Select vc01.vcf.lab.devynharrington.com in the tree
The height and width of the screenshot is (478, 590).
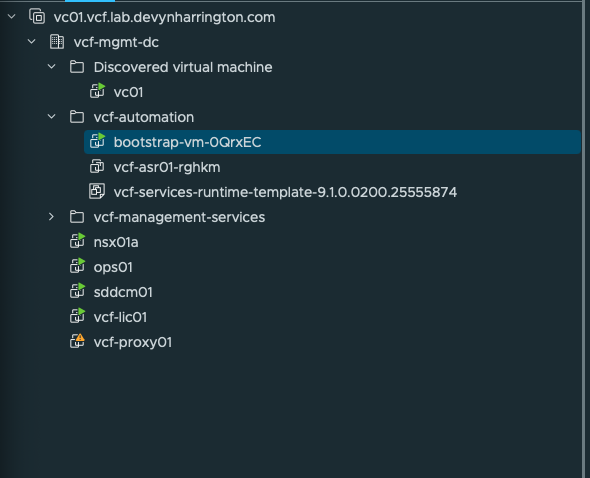coord(164,17)
